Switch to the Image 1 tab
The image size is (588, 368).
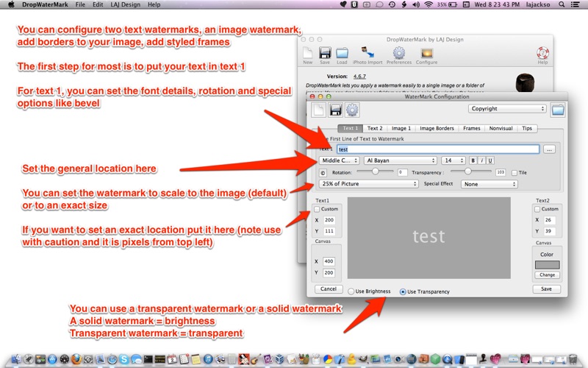pyautogui.click(x=401, y=128)
